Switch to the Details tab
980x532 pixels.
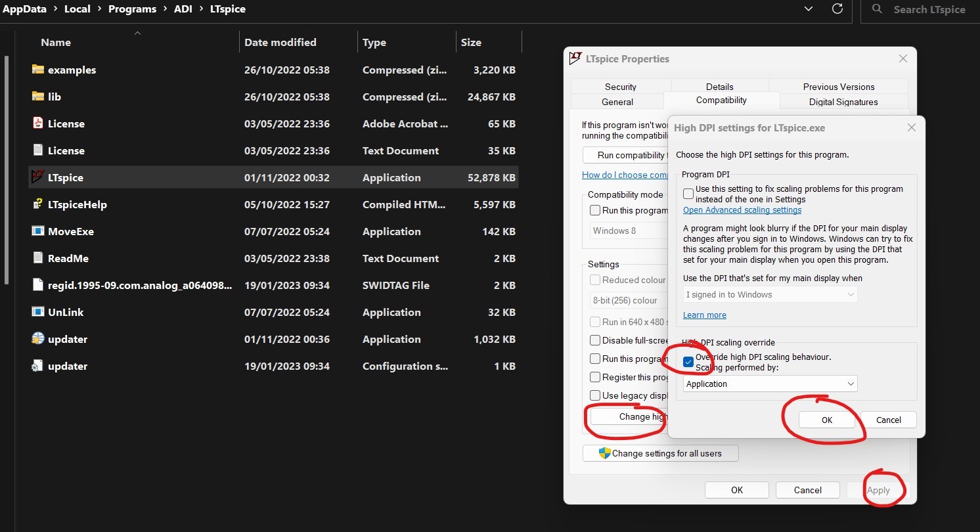720,87
